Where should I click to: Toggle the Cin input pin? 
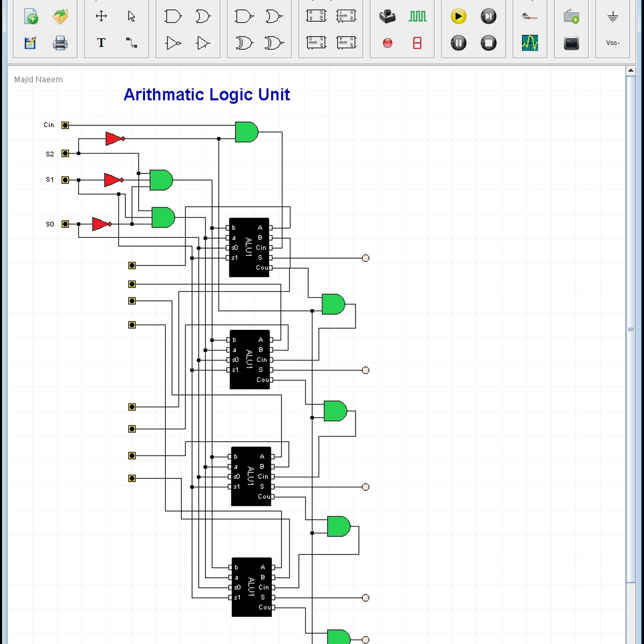click(x=65, y=125)
